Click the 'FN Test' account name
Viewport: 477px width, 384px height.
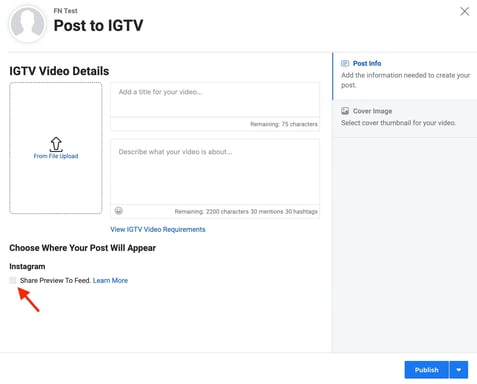(66, 11)
